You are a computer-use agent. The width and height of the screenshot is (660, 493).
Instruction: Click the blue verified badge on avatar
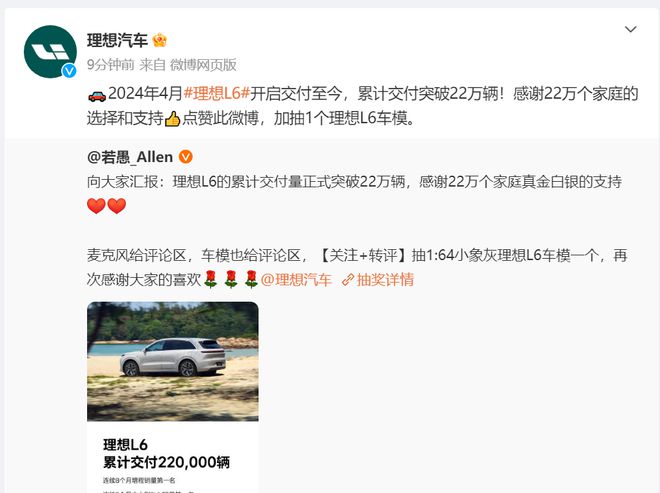[69, 71]
